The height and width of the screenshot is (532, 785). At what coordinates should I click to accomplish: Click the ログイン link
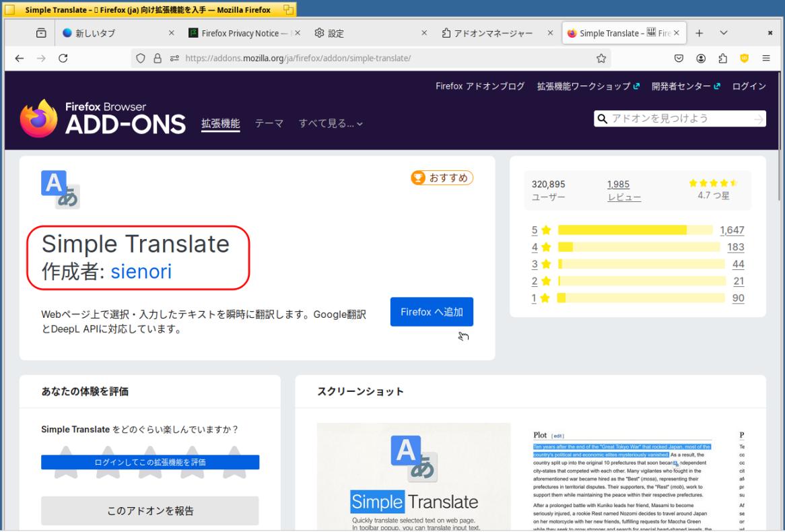click(x=749, y=86)
